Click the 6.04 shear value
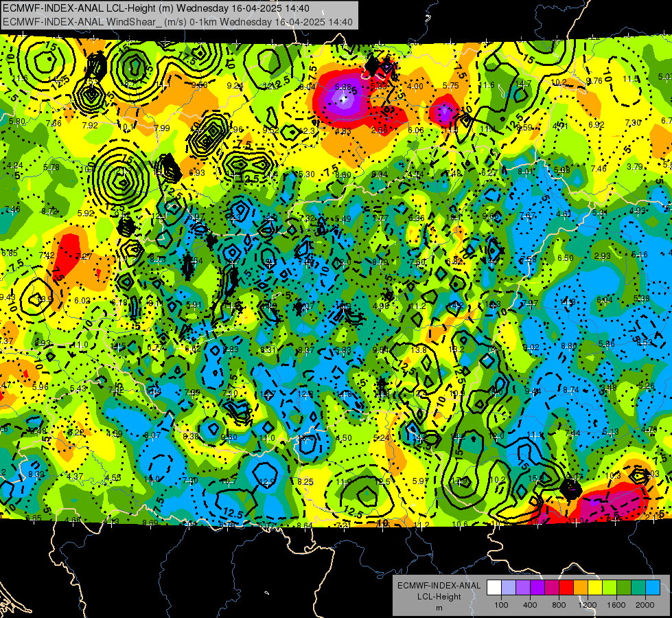Screen dimensions: 672x618 (x=604, y=300)
